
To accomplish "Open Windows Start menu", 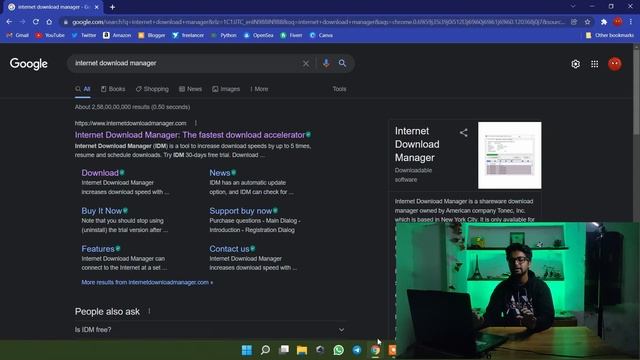I will point(247,350).
